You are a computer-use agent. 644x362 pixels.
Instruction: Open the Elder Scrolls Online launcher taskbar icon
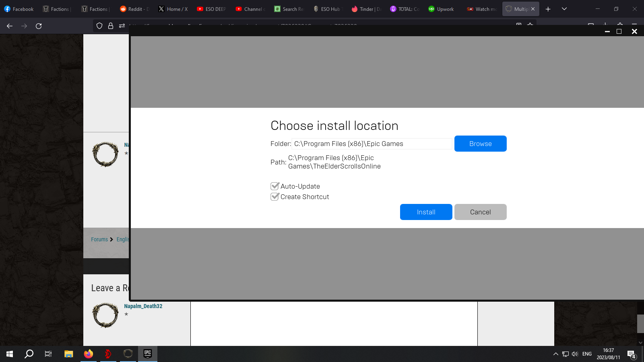[x=128, y=354]
